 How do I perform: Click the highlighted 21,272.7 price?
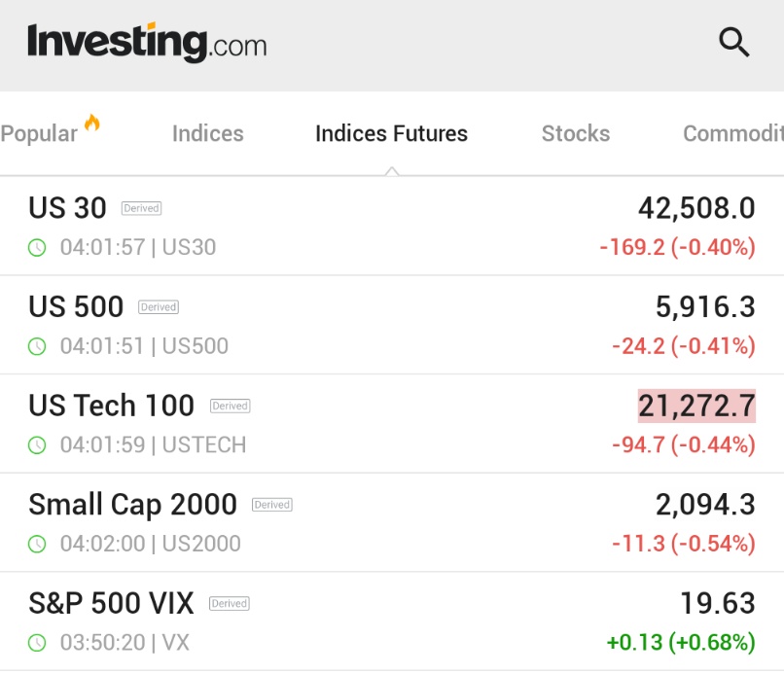696,406
